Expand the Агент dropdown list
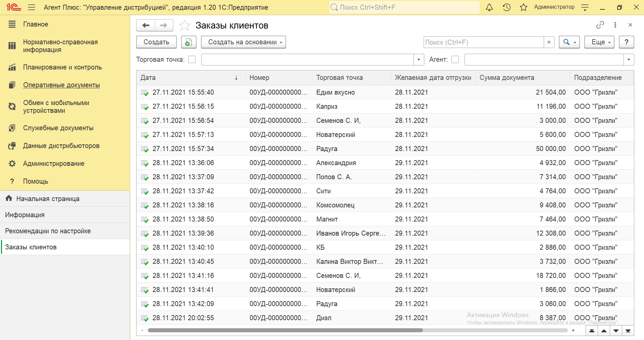 pos(629,60)
